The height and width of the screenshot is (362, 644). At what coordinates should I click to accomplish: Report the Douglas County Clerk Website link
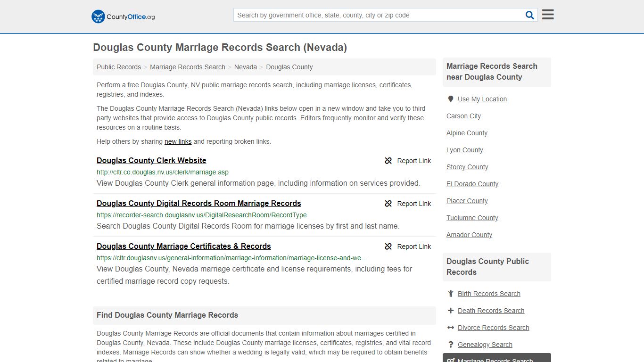click(408, 161)
